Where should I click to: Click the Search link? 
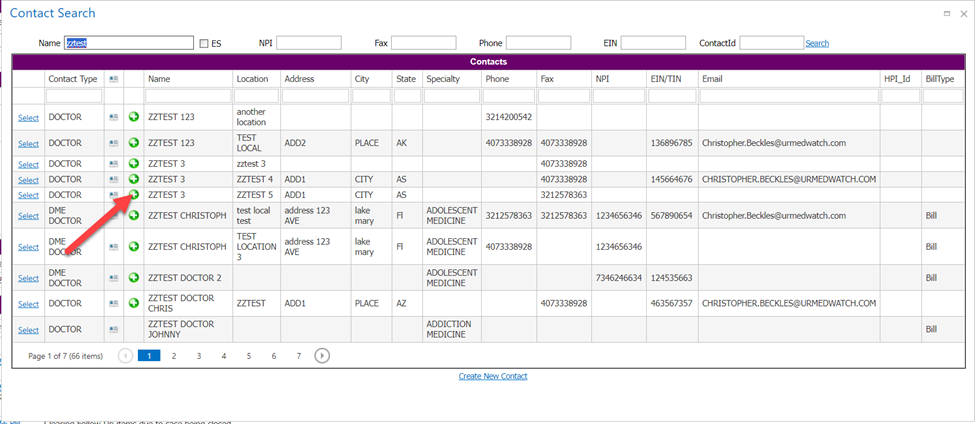[x=817, y=44]
